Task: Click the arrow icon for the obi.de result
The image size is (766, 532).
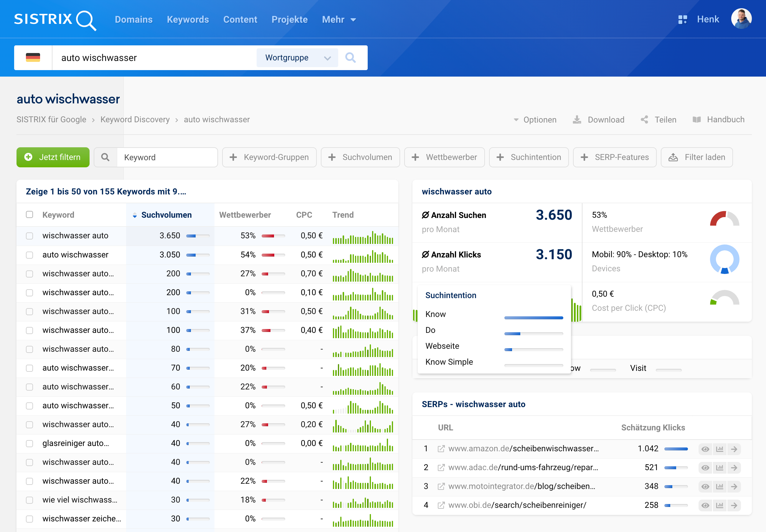Action: point(735,505)
